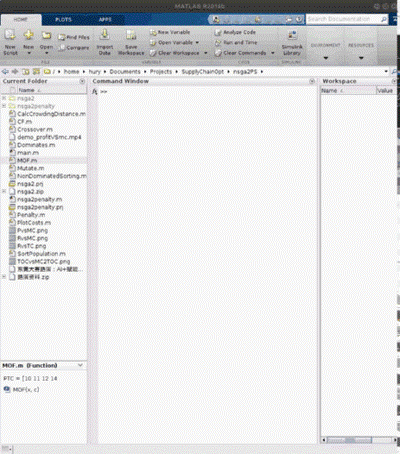Select the MOF.m file
Screen dimensions: 400x454
pyautogui.click(x=27, y=160)
